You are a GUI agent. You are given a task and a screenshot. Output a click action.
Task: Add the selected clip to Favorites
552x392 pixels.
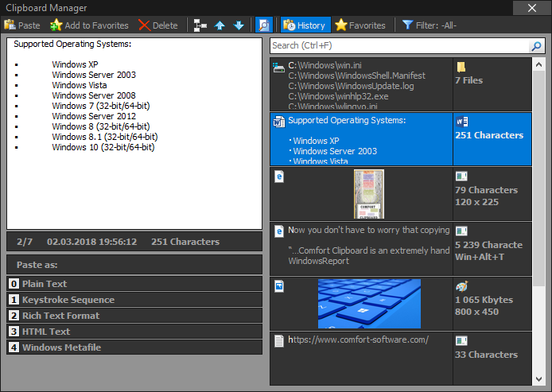(89, 25)
